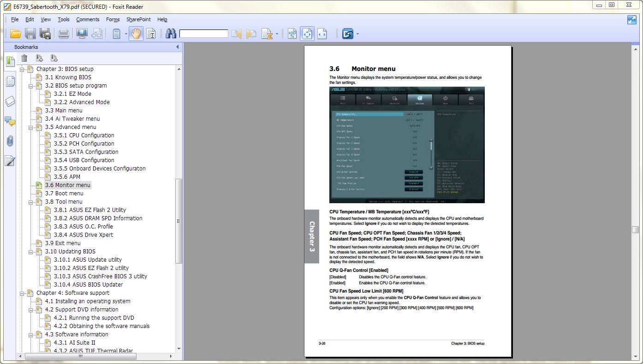Select the Hand tool
The height and width of the screenshot is (364, 643).
pyautogui.click(x=136, y=34)
